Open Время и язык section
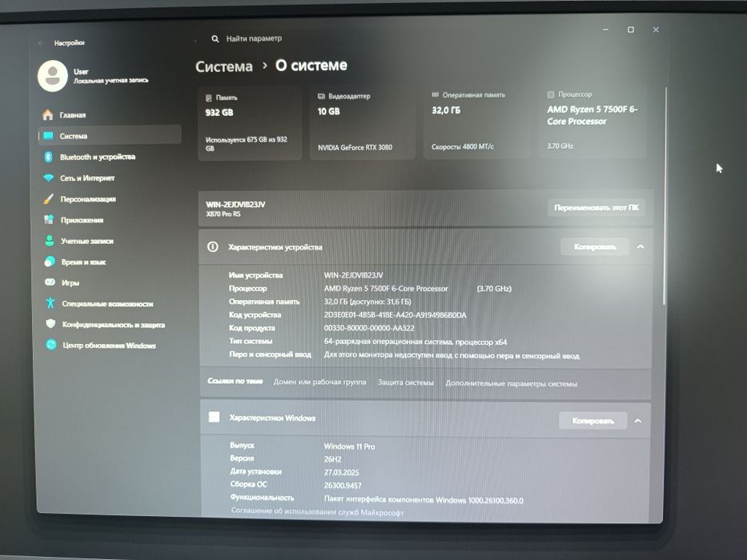This screenshot has height=560, width=747. click(110, 262)
